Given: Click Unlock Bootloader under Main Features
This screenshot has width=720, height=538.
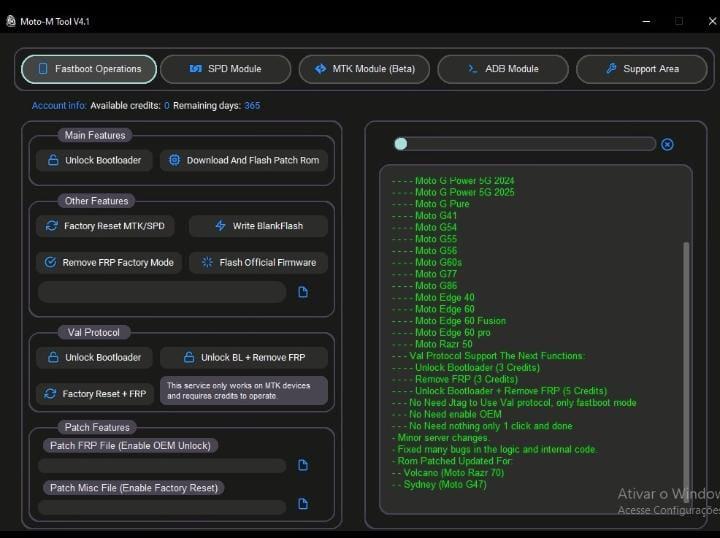Looking at the screenshot, I should 94,160.
